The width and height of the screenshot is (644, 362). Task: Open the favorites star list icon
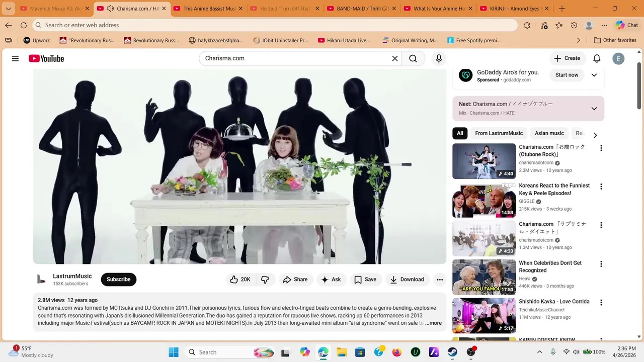coord(559,25)
